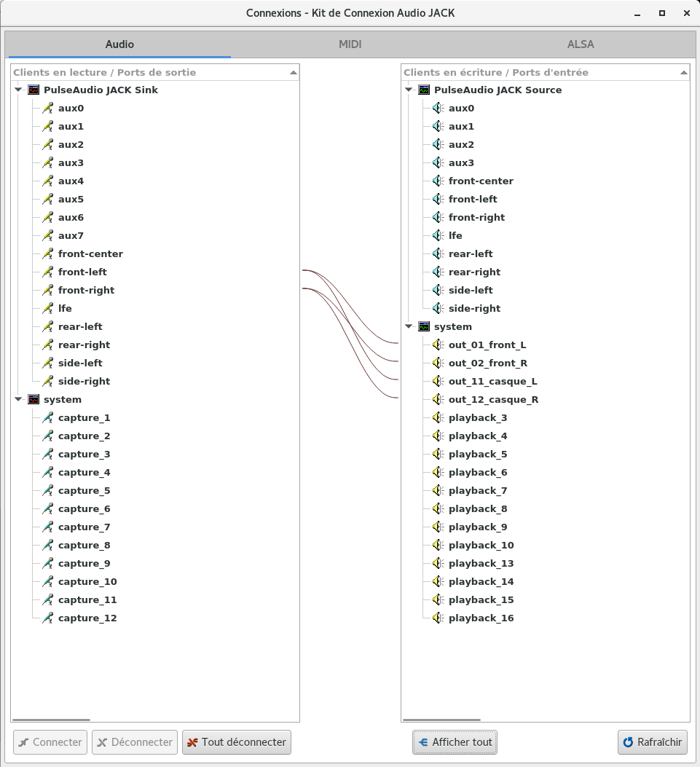This screenshot has width=700, height=767.
Task: Click the plug icon beside capture_6
Action: pyautogui.click(x=47, y=508)
